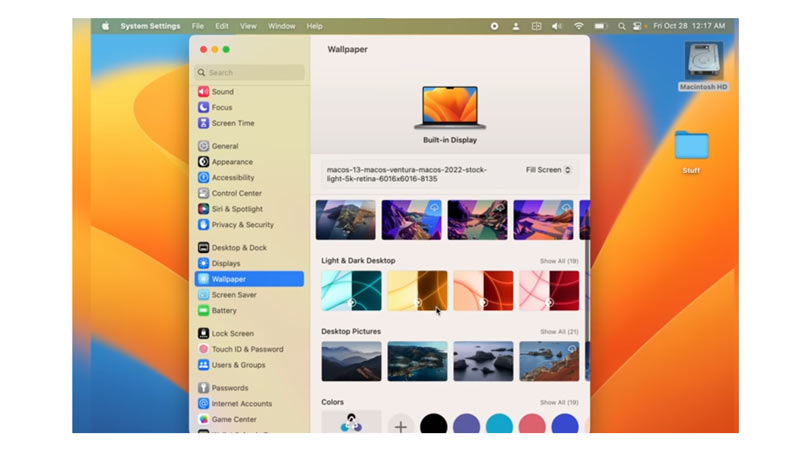The image size is (800, 450).
Task: Click the volume speaker icon in menu bar
Action: coord(557,26)
